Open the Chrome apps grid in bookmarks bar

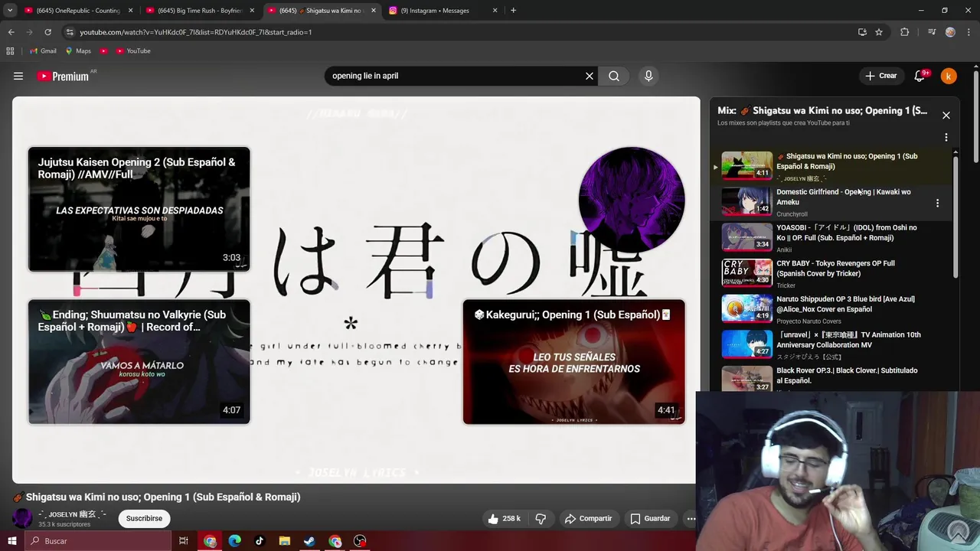coord(10,51)
